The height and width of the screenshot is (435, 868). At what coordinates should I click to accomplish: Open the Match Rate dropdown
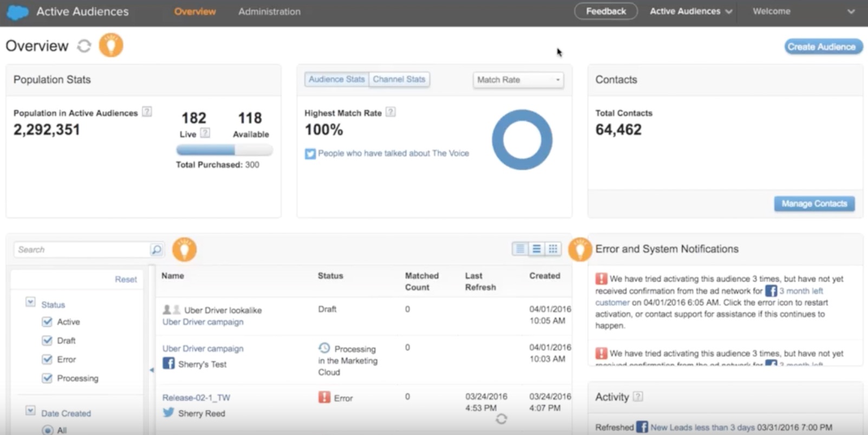tap(518, 80)
